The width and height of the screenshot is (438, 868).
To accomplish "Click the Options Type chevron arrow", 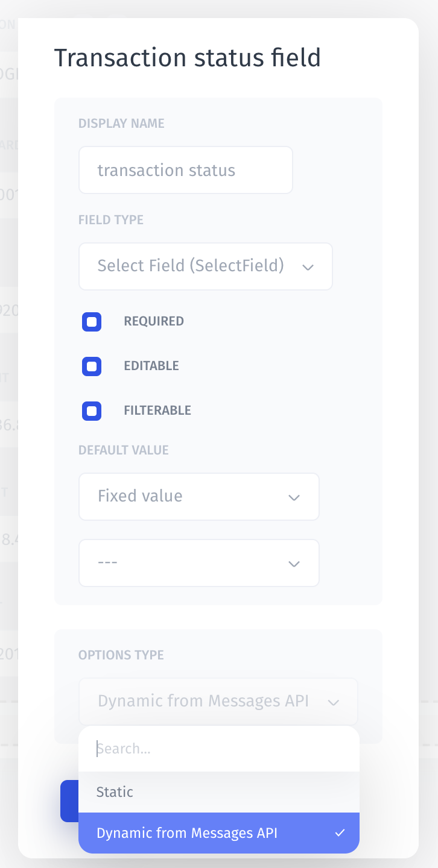I will 333,702.
